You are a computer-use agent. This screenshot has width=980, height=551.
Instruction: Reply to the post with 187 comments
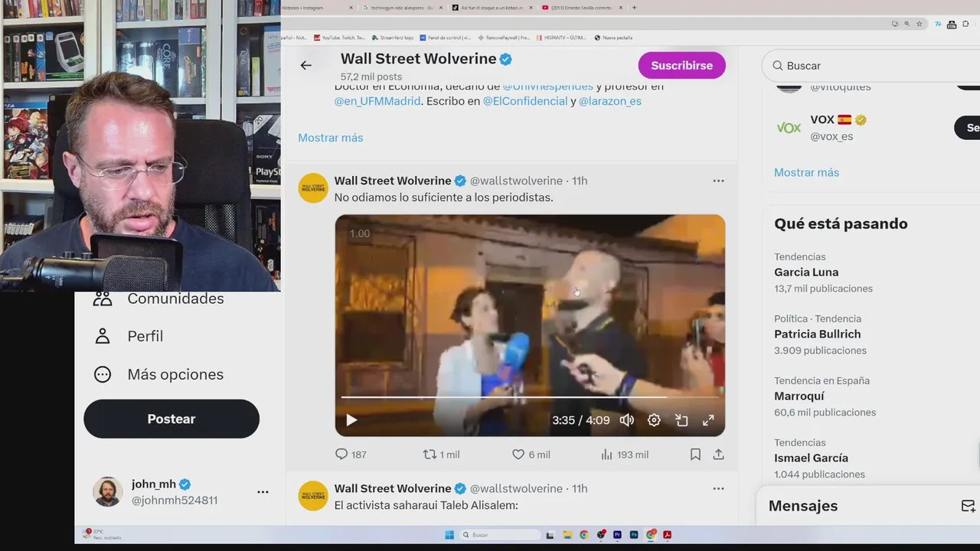tap(351, 455)
